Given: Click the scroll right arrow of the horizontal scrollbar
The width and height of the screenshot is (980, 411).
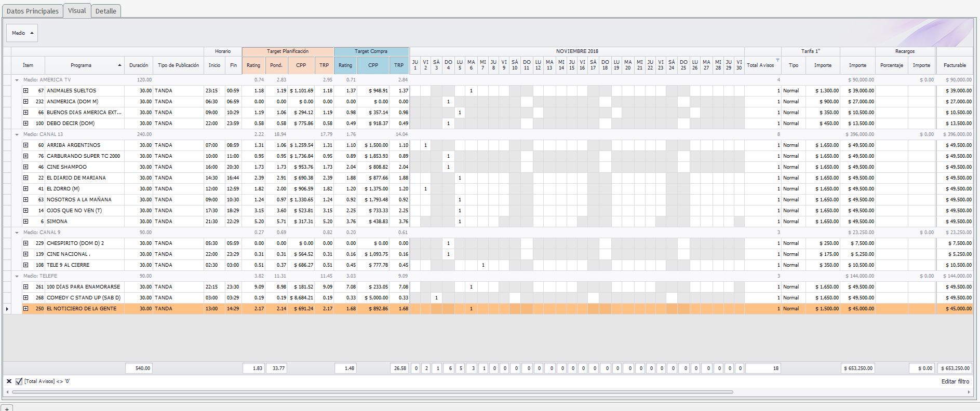Looking at the screenshot, I should [x=969, y=392].
